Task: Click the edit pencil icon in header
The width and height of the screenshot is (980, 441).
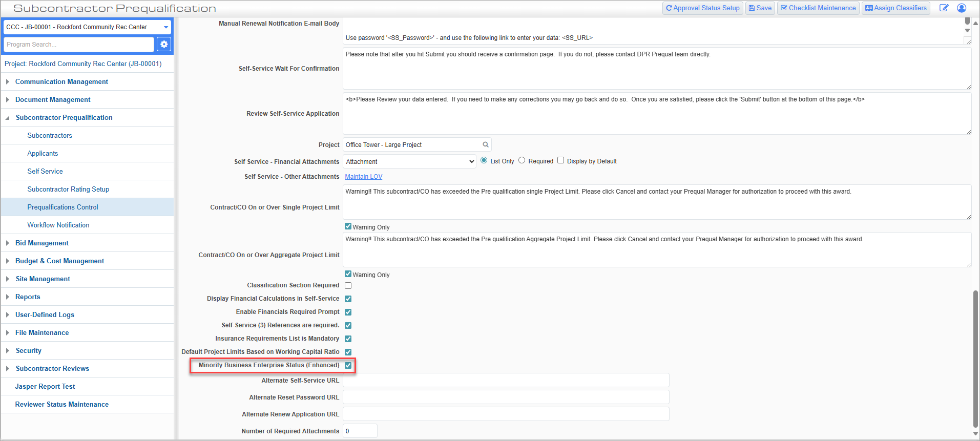Action: [944, 8]
